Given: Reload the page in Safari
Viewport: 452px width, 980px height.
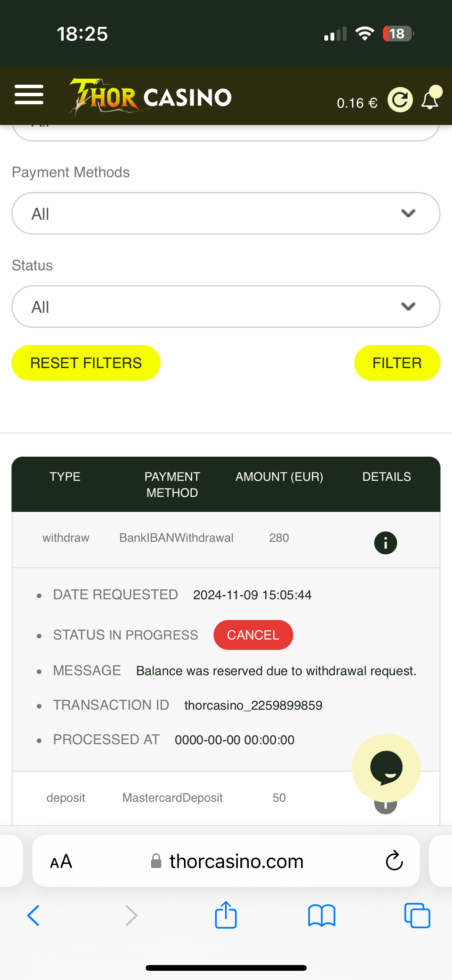Looking at the screenshot, I should (394, 861).
